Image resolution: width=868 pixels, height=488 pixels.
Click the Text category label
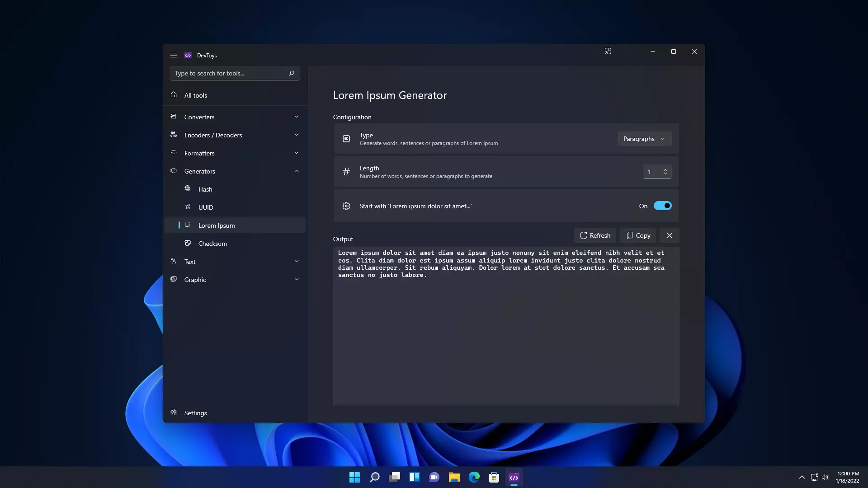coord(190,262)
